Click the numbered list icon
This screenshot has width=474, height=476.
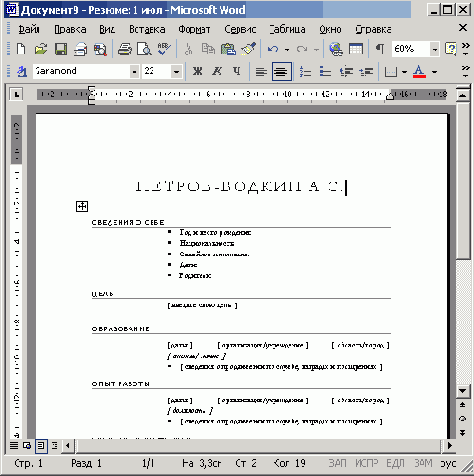[x=305, y=71]
